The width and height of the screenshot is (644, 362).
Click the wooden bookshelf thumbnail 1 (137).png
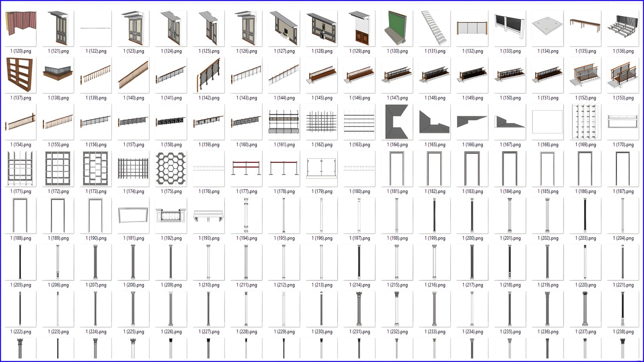(x=21, y=75)
